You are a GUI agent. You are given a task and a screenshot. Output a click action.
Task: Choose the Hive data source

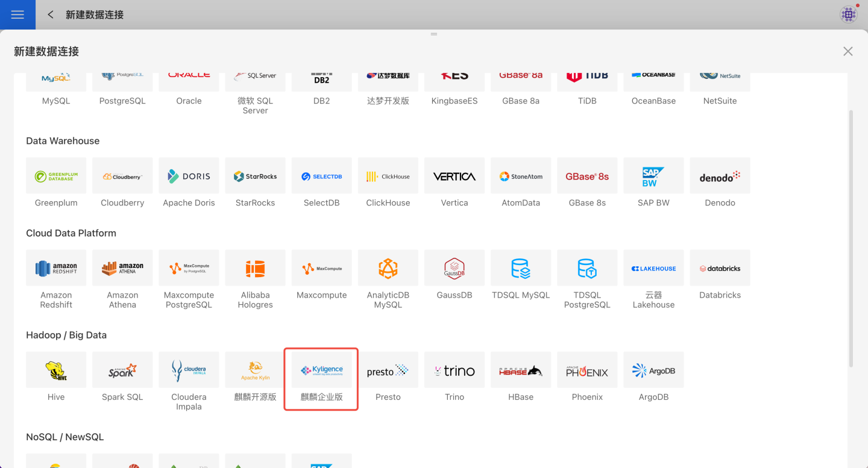[56, 378]
